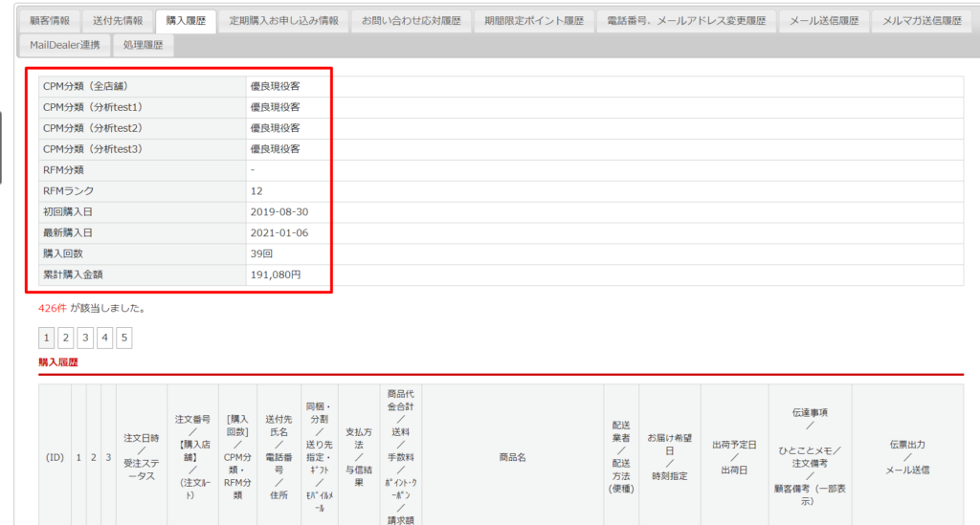Switch to the 送付先情報 tab
The width and height of the screenshot is (980, 525).
(x=118, y=21)
